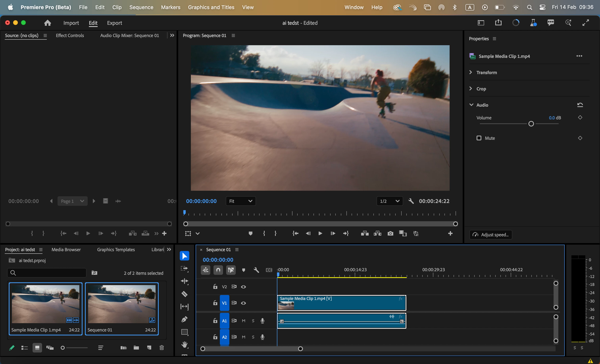Click the New Bin folder icon

point(136,348)
